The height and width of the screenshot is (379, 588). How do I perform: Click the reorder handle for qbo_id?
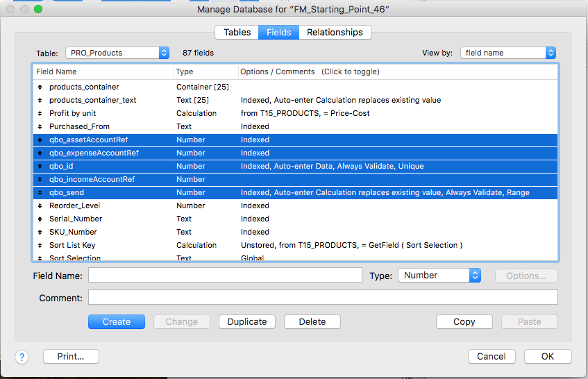point(40,166)
